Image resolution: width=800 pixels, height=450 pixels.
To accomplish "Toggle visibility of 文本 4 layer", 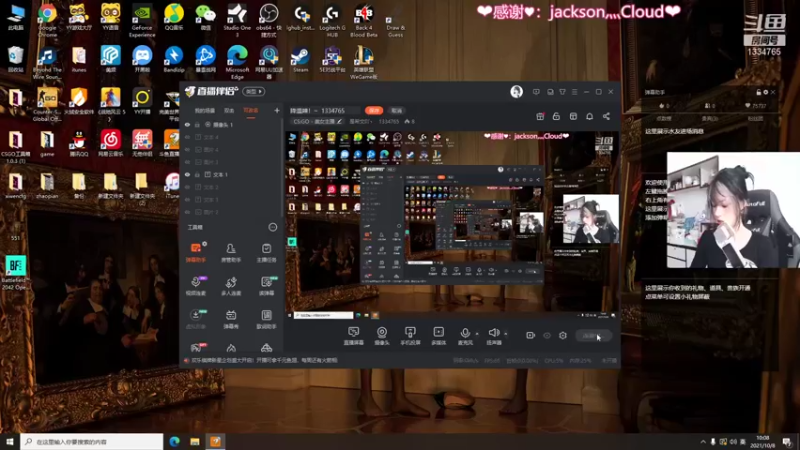I will coord(187,137).
